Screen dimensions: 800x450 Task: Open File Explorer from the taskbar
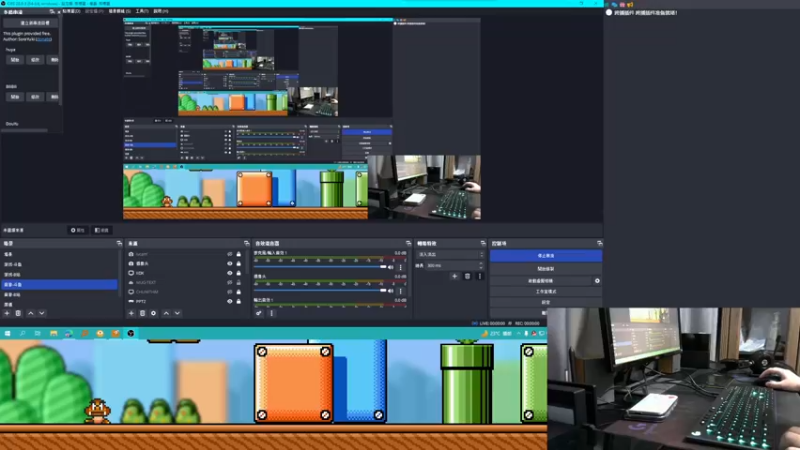[54, 333]
